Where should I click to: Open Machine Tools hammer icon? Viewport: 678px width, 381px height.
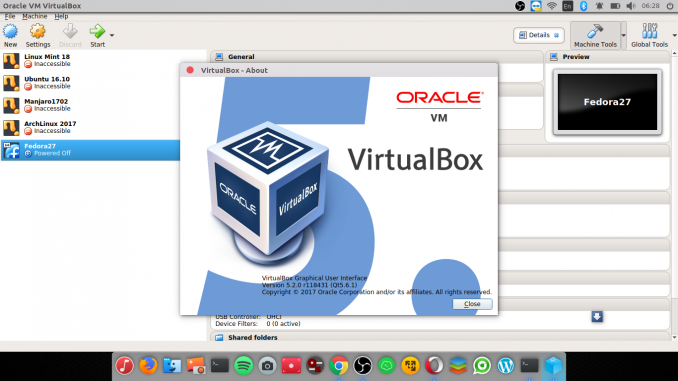(595, 31)
